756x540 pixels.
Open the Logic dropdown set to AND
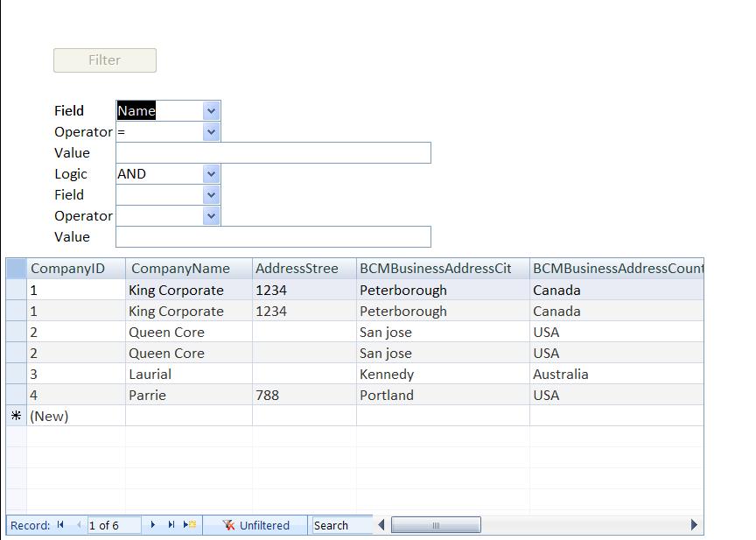tap(211, 174)
